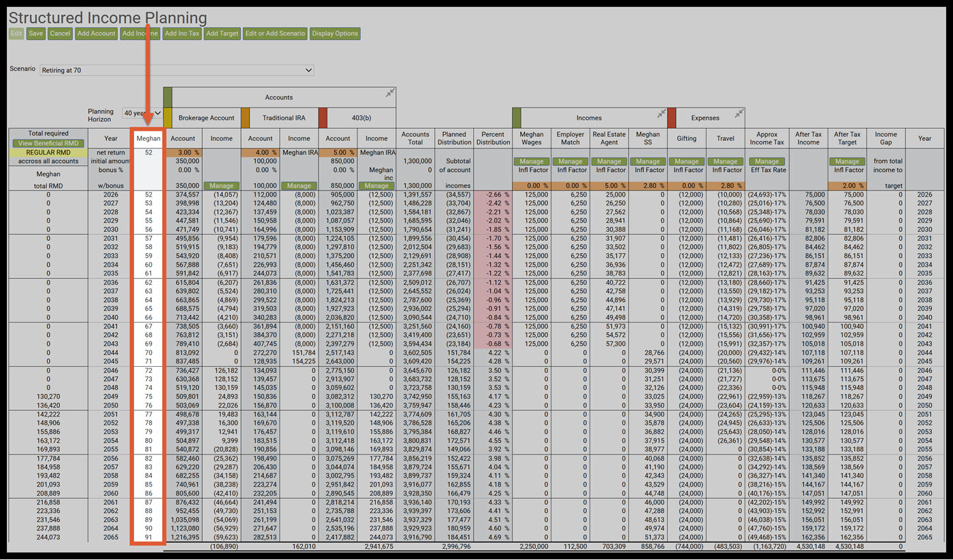Click the After Tax Income column header
953x560 pixels.
tap(808, 138)
